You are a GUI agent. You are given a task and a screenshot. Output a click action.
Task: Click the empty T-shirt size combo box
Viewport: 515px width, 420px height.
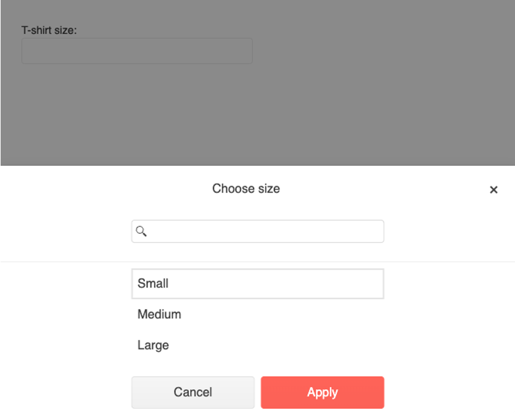pos(137,51)
